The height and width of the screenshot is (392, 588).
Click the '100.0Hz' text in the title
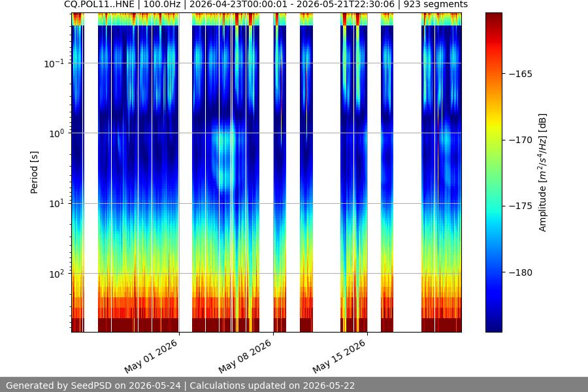pyautogui.click(x=162, y=5)
